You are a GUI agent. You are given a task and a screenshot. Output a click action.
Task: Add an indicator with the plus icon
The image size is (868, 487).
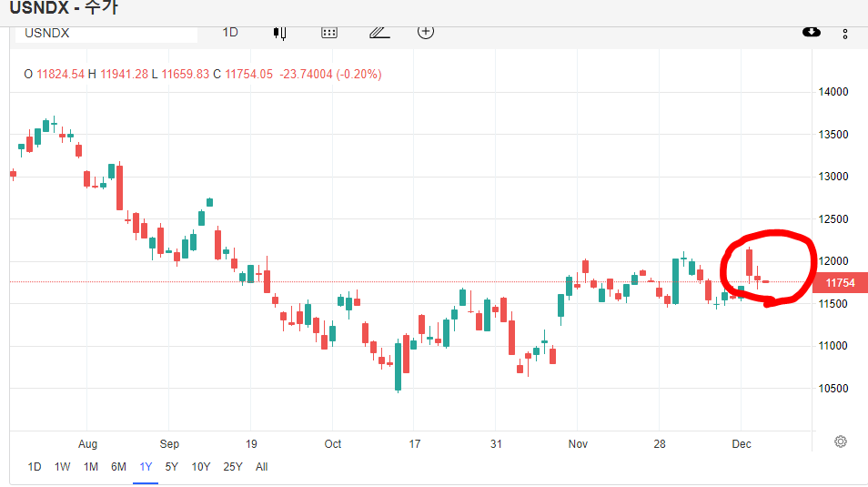click(x=425, y=32)
